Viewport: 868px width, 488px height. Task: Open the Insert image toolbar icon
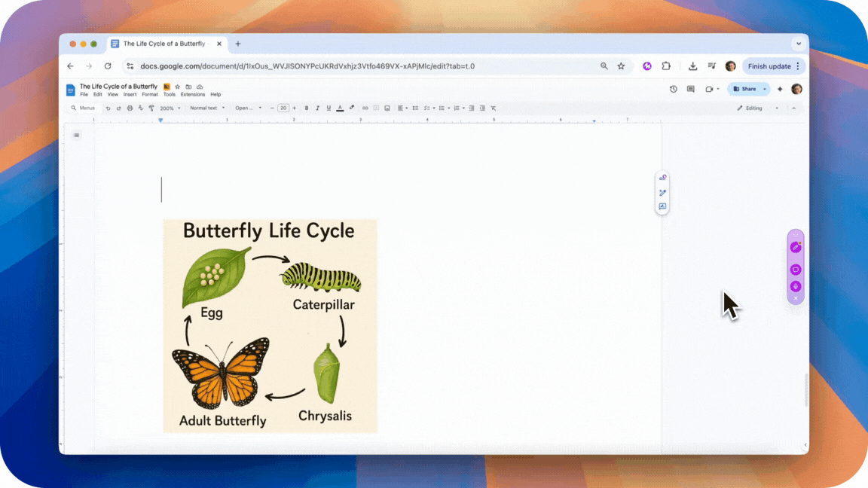(x=387, y=108)
